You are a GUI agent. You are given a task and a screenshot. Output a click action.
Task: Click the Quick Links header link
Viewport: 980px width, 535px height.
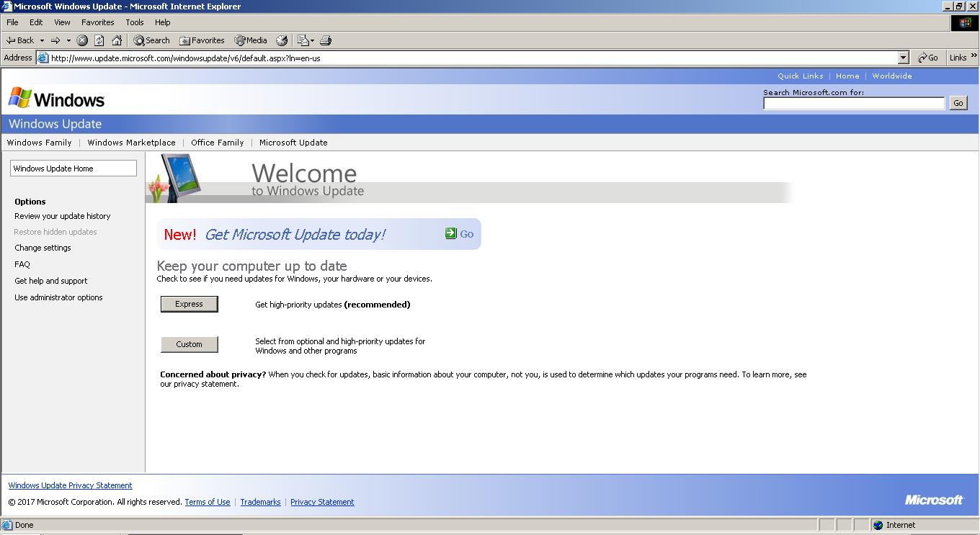point(800,76)
